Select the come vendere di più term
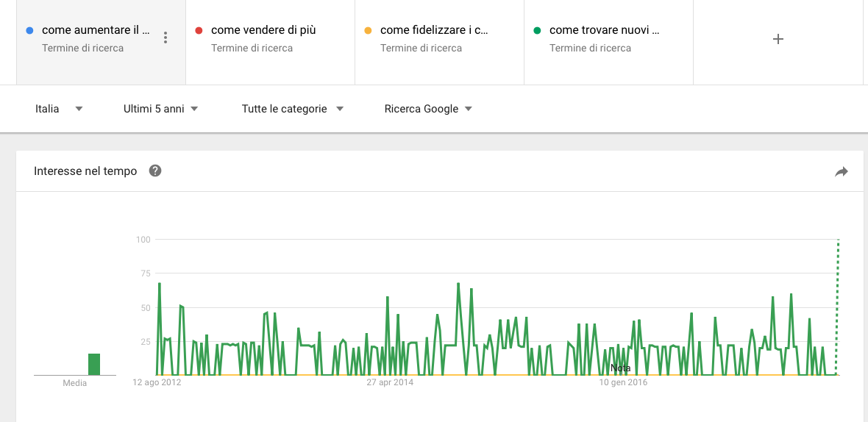This screenshot has height=422, width=868. pyautogui.click(x=263, y=30)
